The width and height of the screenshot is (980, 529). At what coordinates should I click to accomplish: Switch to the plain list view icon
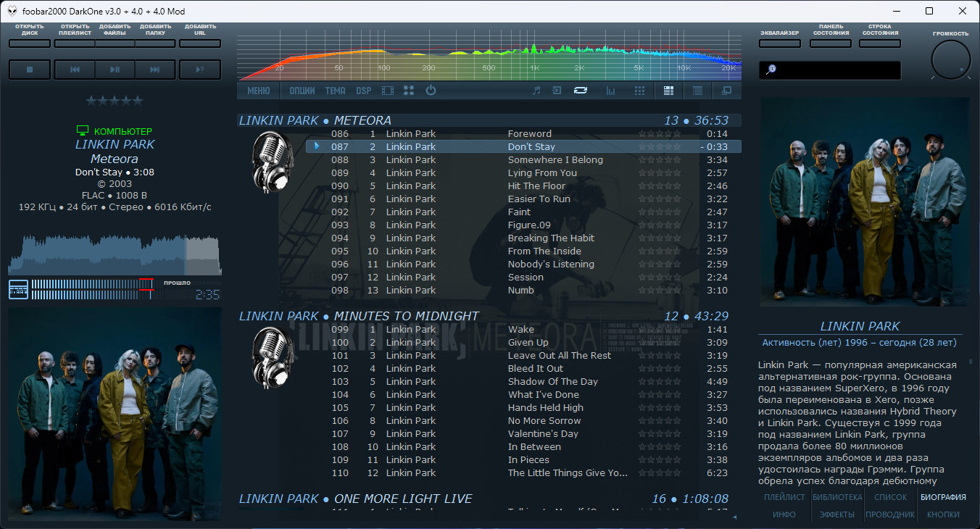697,91
